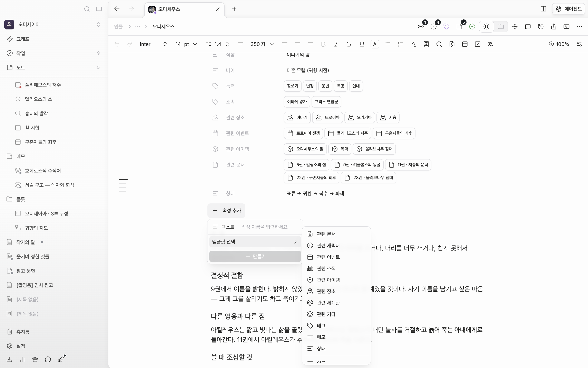Image resolution: width=588 pixels, height=368 pixels.
Task: Click the 인물 breadcrumb
Action: pos(119,27)
